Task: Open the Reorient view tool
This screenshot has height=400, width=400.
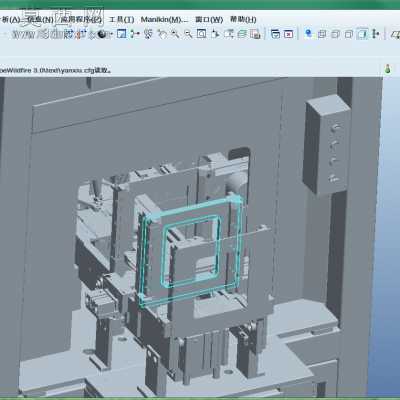Action: (215, 34)
